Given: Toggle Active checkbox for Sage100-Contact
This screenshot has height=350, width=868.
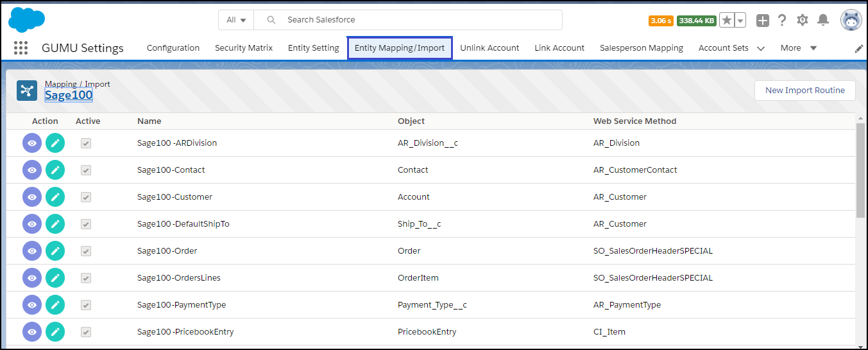Looking at the screenshot, I should pyautogui.click(x=86, y=170).
